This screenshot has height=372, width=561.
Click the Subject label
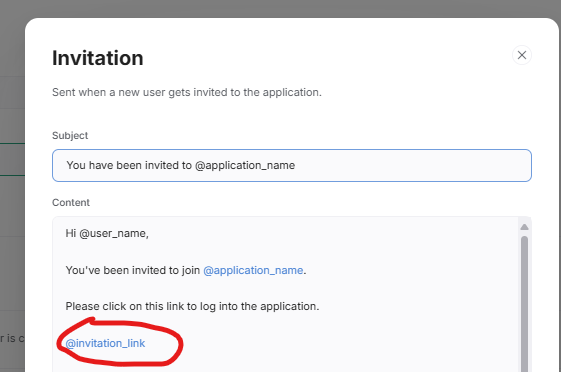click(70, 136)
